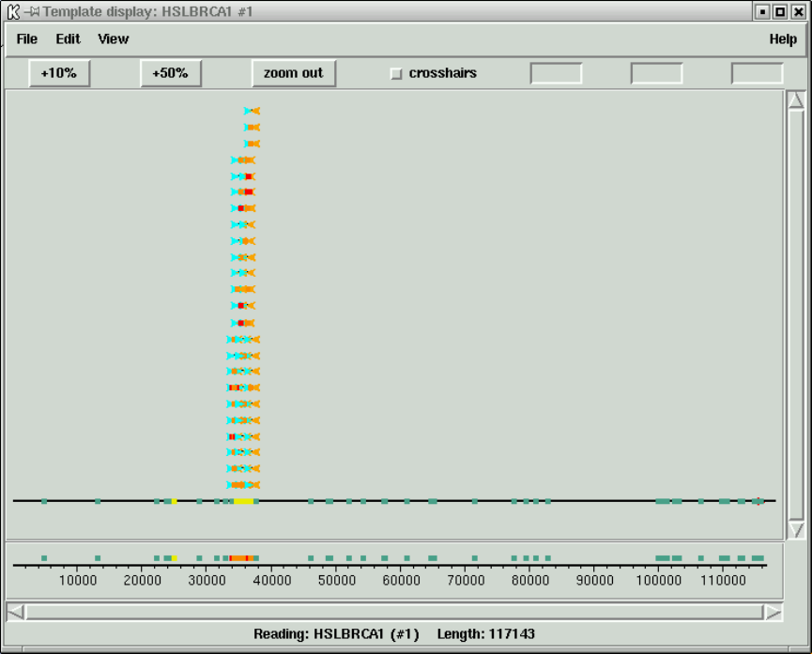Select the topmost template in the stack

tap(252, 111)
